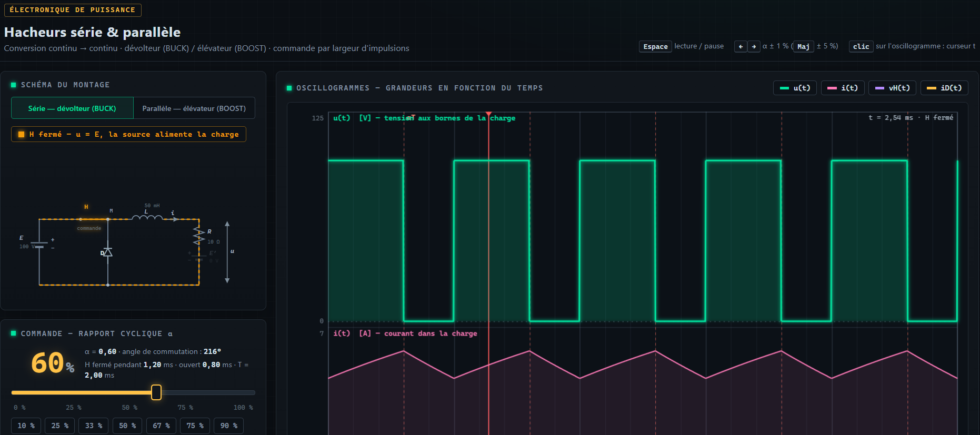980x435 pixels.
Task: Click the red time cursor marker on oscillogram
Action: [x=488, y=114]
